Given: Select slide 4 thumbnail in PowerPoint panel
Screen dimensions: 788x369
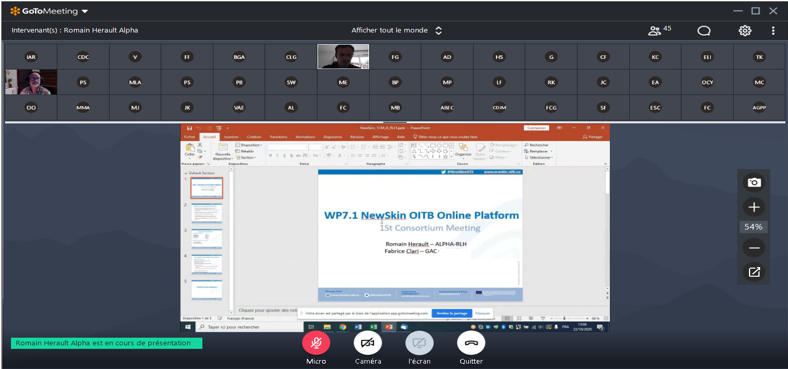Looking at the screenshot, I should 207,264.
